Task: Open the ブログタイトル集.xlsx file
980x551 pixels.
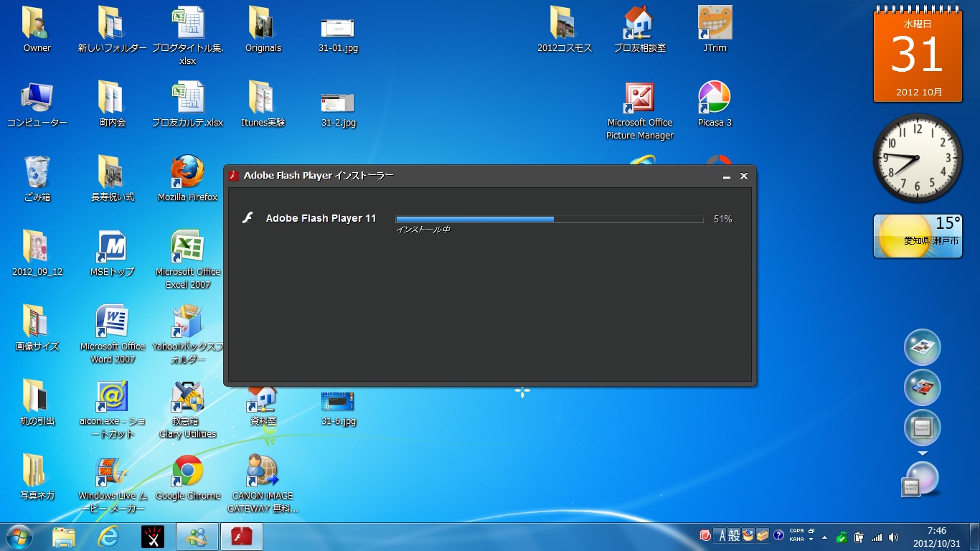Action: click(188, 36)
